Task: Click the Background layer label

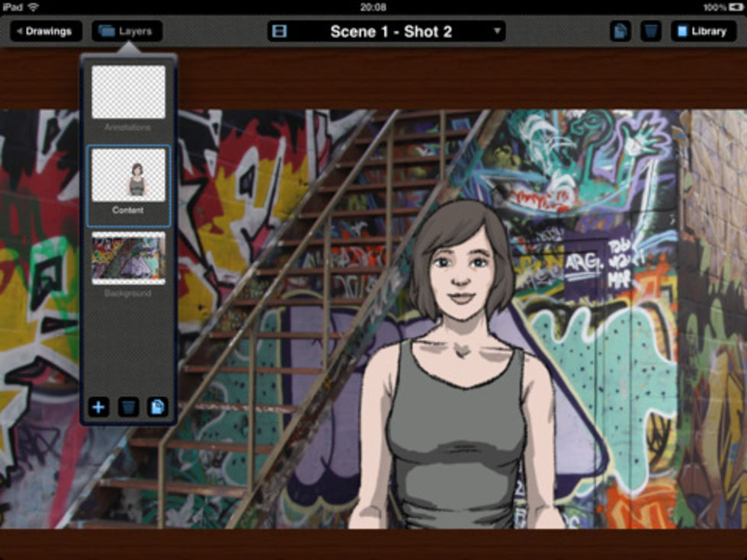Action: (x=128, y=293)
